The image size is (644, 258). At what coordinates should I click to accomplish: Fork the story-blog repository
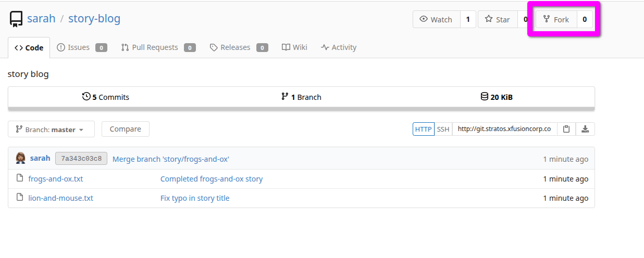coord(556,19)
